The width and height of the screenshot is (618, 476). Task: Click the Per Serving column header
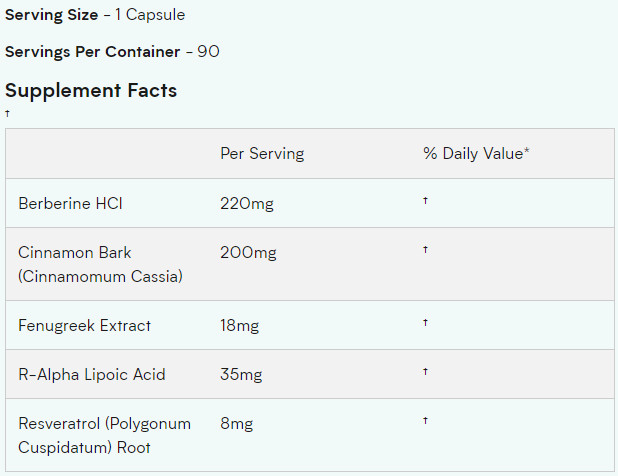click(262, 154)
